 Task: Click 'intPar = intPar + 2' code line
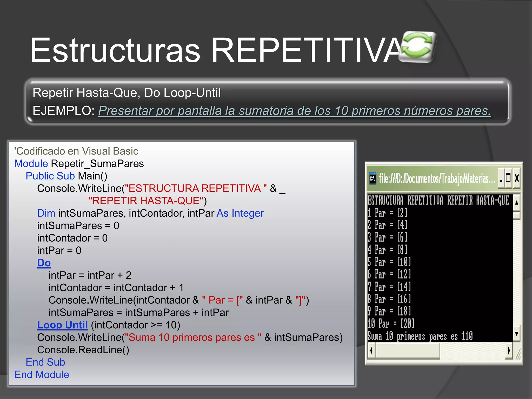(90, 275)
